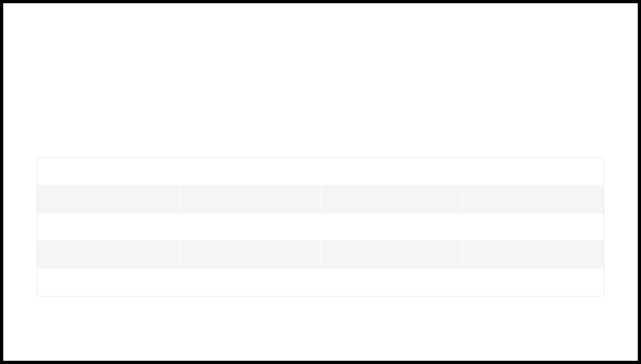Click the white header row's first column

[108, 171]
